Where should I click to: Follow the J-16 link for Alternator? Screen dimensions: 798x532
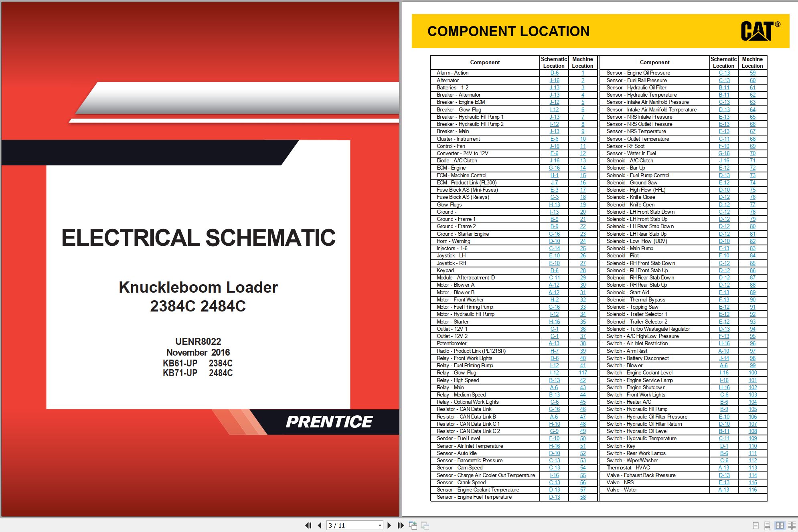coord(554,80)
